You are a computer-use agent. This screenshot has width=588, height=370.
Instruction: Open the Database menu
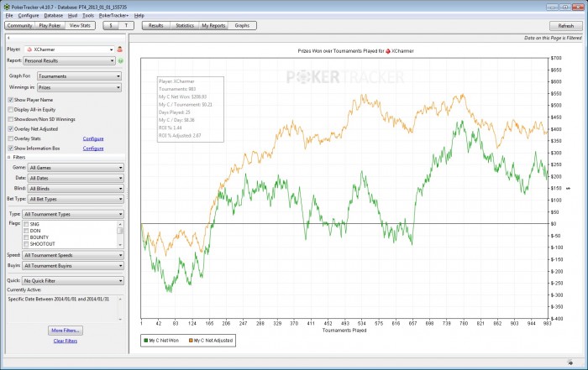point(54,16)
